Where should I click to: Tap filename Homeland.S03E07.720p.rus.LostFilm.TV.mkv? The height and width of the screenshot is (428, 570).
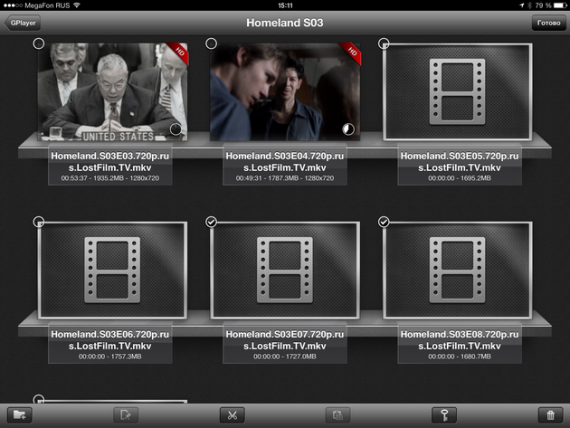point(285,340)
